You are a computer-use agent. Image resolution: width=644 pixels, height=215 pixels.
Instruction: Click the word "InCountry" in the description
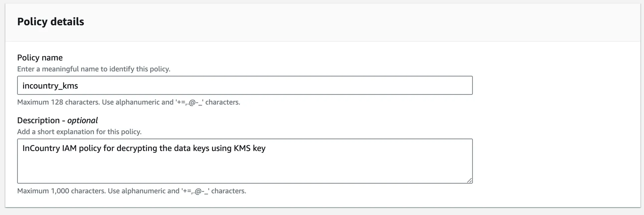pos(41,148)
